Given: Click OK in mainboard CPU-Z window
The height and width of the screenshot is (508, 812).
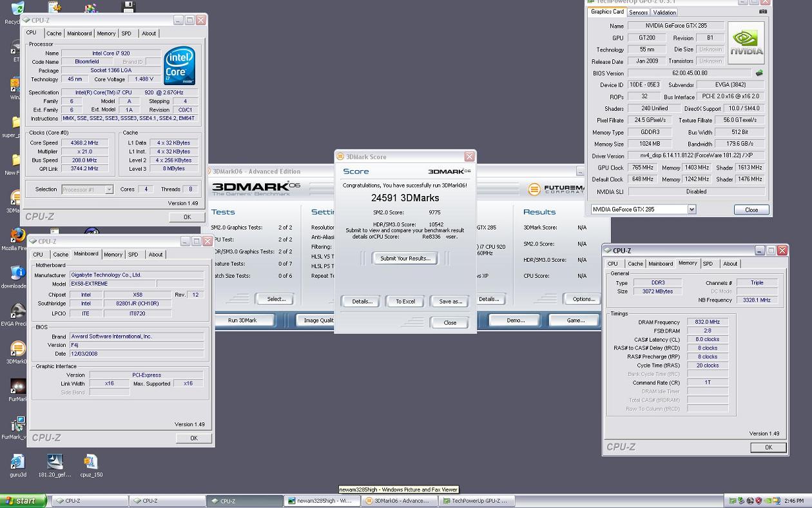Looking at the screenshot, I should 193,438.
